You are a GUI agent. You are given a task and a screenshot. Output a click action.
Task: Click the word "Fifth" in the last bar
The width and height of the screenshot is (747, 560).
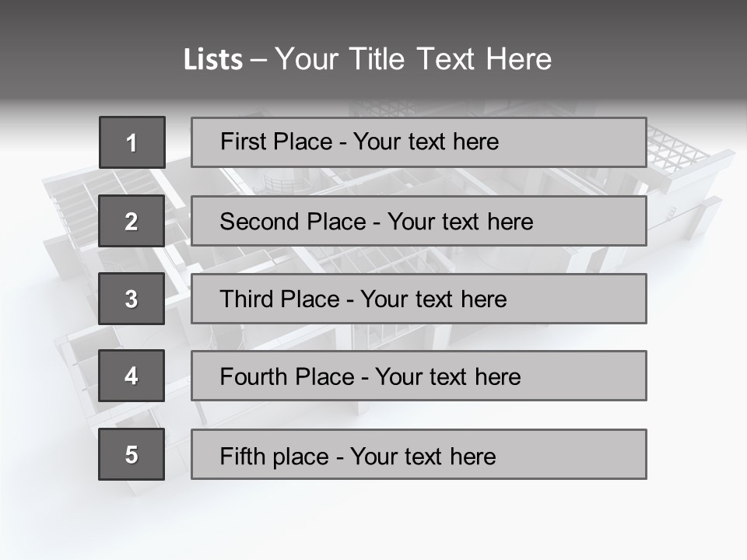243,456
